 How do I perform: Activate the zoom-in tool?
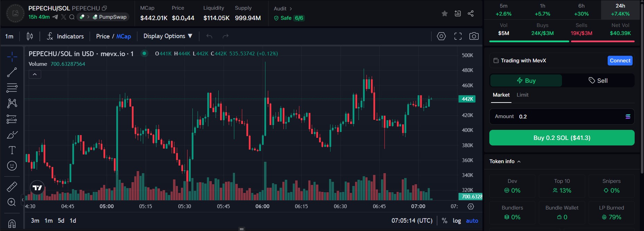coord(12,202)
